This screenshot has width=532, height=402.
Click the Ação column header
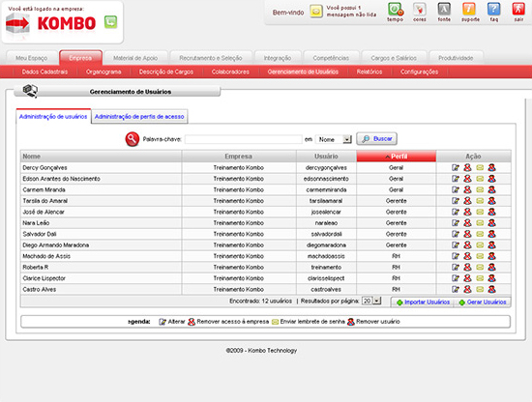tap(473, 157)
